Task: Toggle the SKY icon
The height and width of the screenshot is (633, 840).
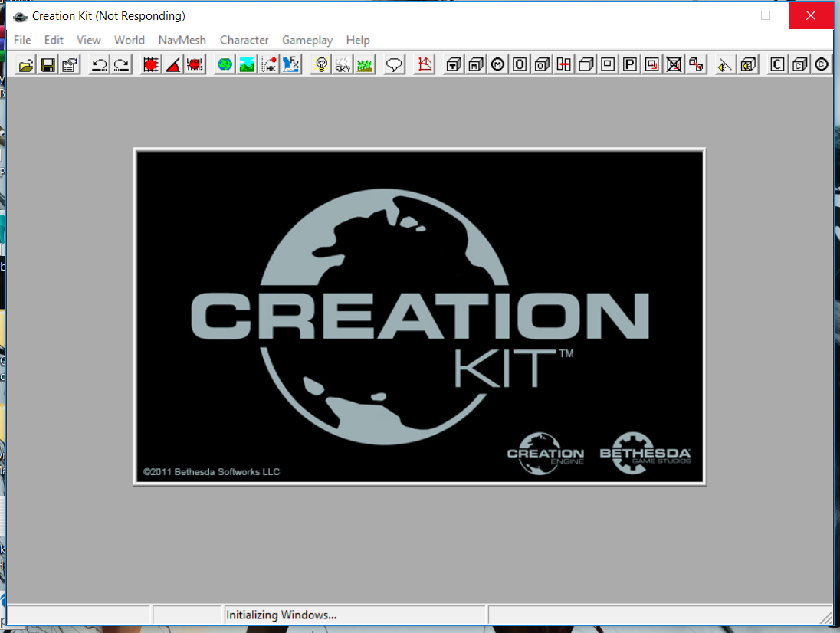Action: click(343, 65)
